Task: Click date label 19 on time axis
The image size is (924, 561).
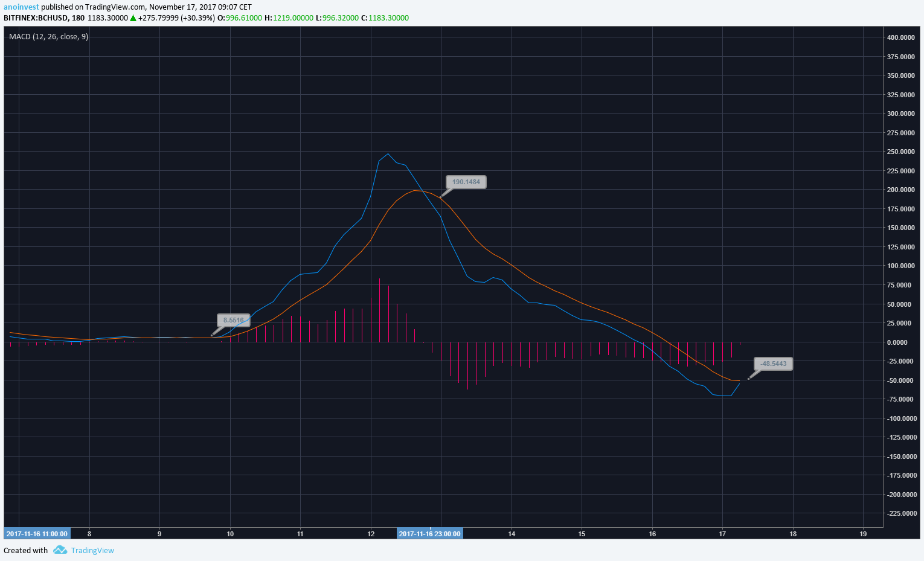Action: click(x=864, y=534)
